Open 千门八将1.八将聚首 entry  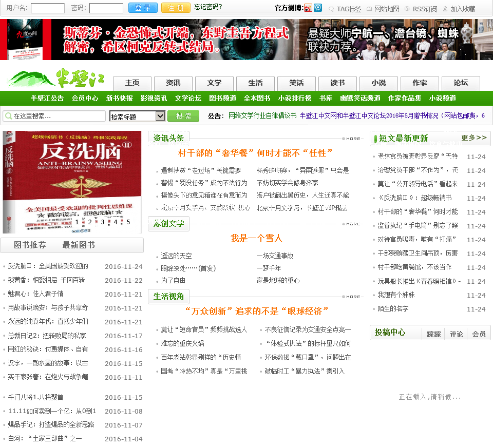pos(35,397)
